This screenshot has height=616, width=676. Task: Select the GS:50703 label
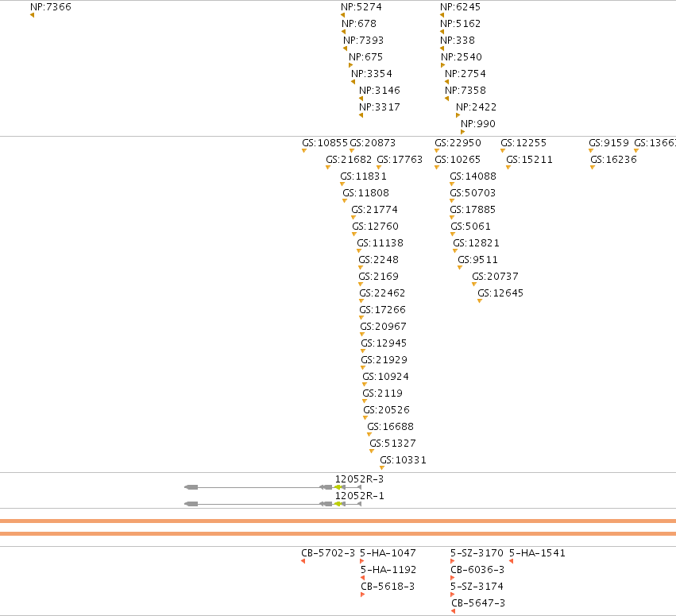(x=473, y=193)
